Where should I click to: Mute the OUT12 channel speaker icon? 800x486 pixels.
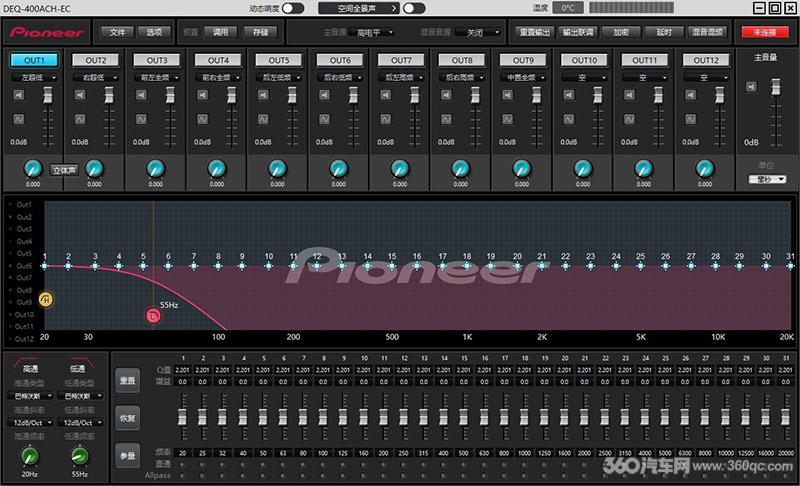[x=691, y=95]
